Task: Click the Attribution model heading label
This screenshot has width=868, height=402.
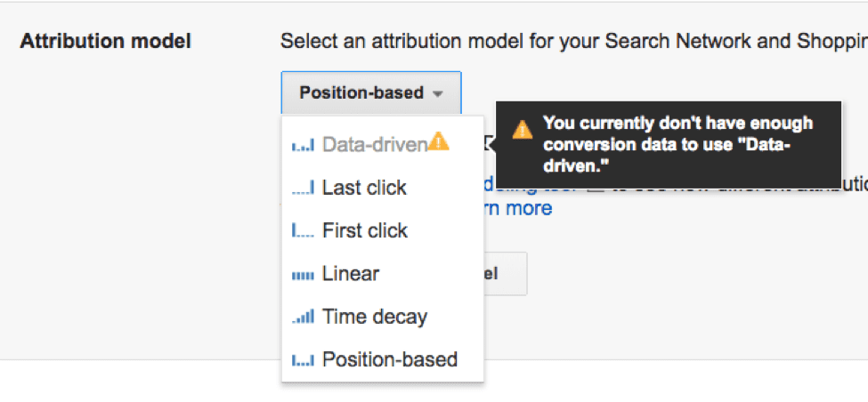Action: point(106,41)
